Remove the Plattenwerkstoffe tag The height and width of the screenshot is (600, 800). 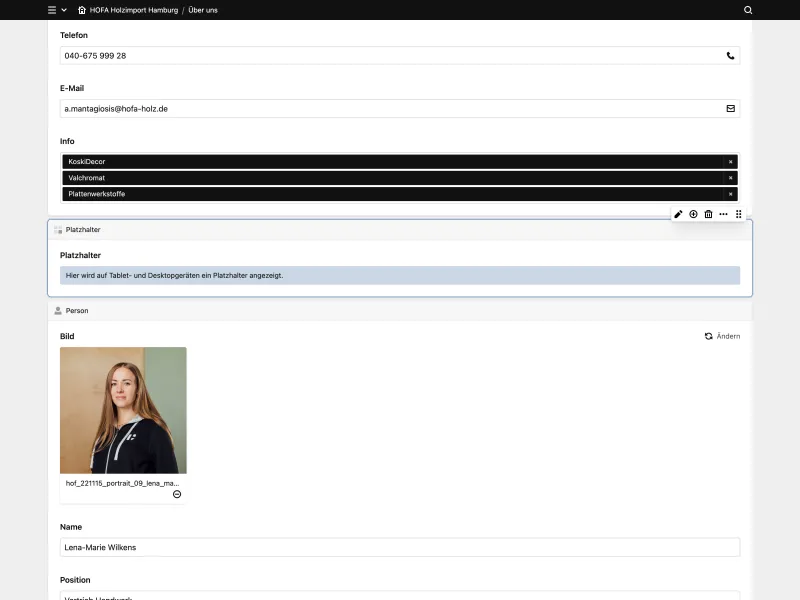click(x=731, y=193)
